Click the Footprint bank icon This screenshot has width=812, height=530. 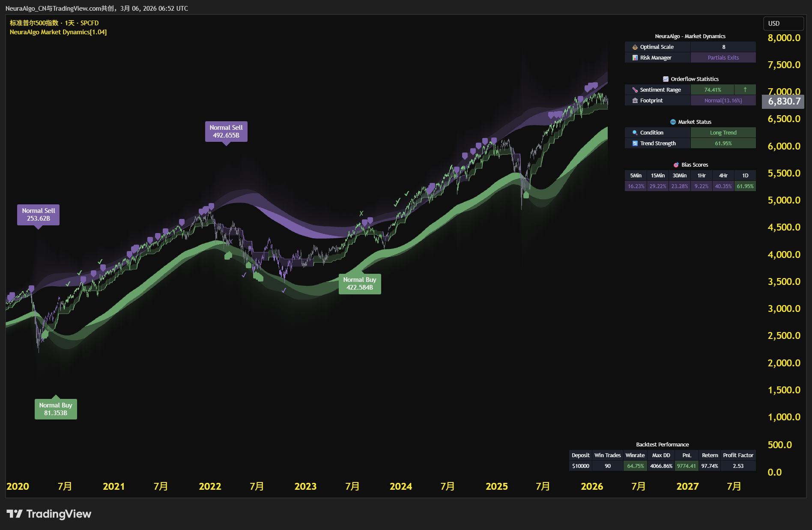coord(635,101)
